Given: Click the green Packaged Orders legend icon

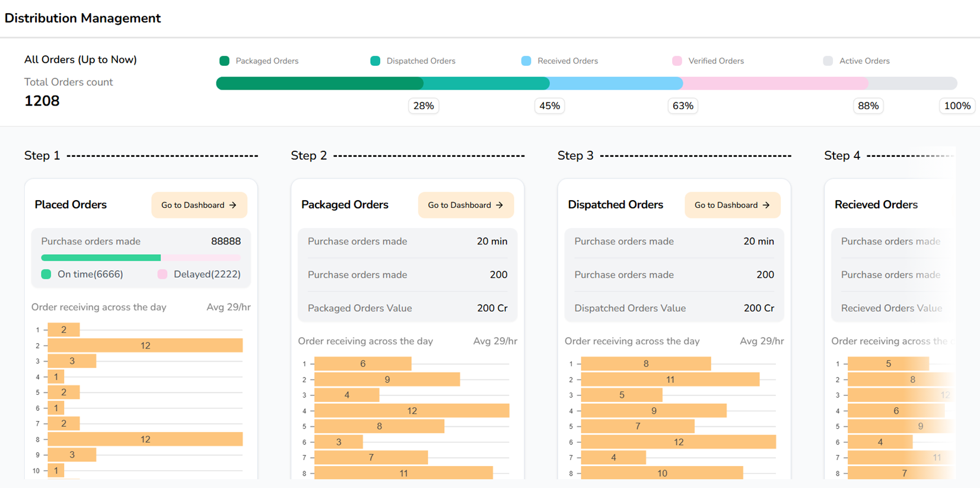Looking at the screenshot, I should pyautogui.click(x=224, y=61).
